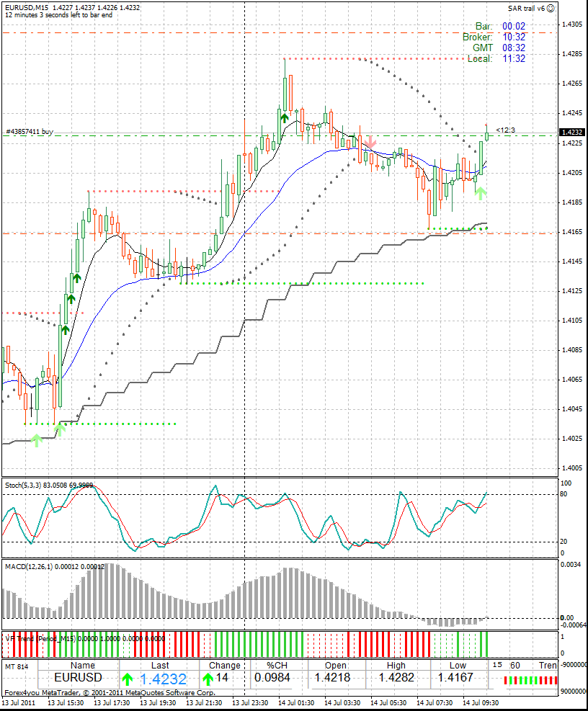Click the SAR trail v6 label
The height and width of the screenshot is (711, 588).
coord(526,8)
